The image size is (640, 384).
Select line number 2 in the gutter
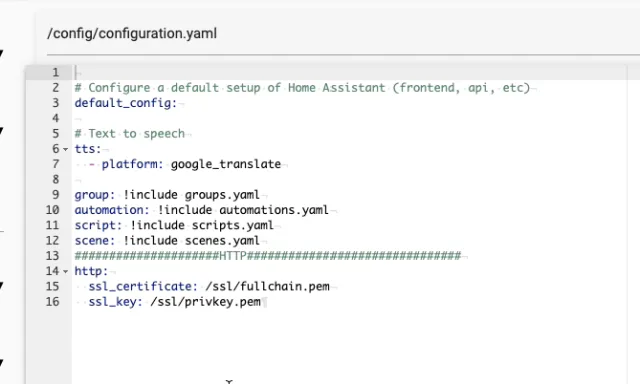click(x=56, y=88)
